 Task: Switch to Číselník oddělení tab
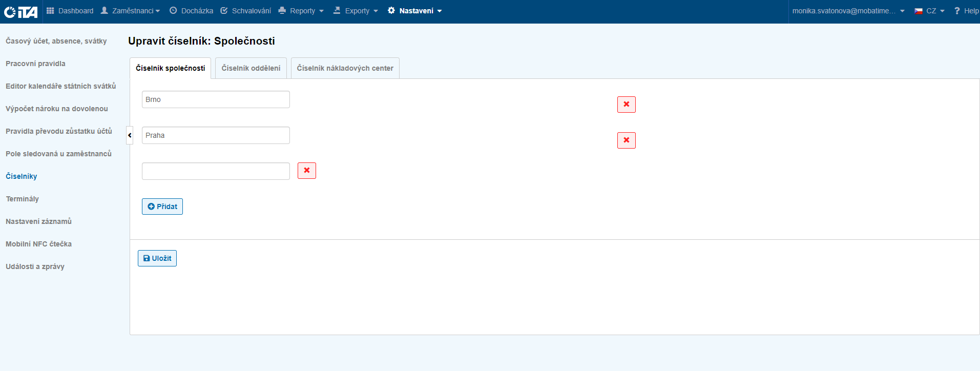coord(251,68)
